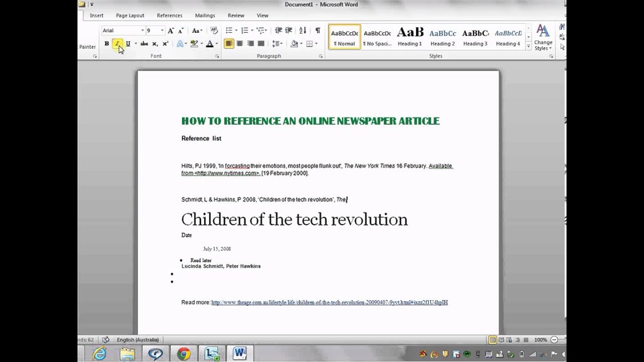Click zoom out minus button
Viewport: 644px width, 362px height.
click(554, 340)
